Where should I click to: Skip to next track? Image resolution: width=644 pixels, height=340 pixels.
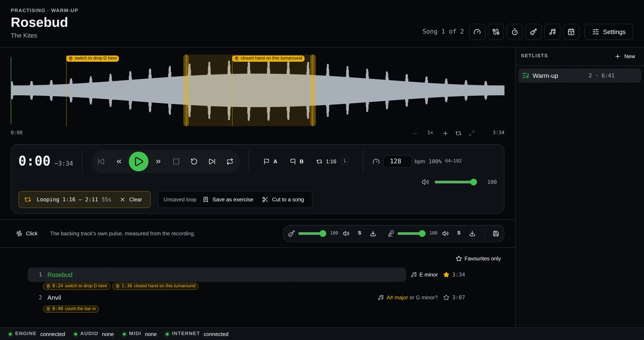(x=212, y=161)
